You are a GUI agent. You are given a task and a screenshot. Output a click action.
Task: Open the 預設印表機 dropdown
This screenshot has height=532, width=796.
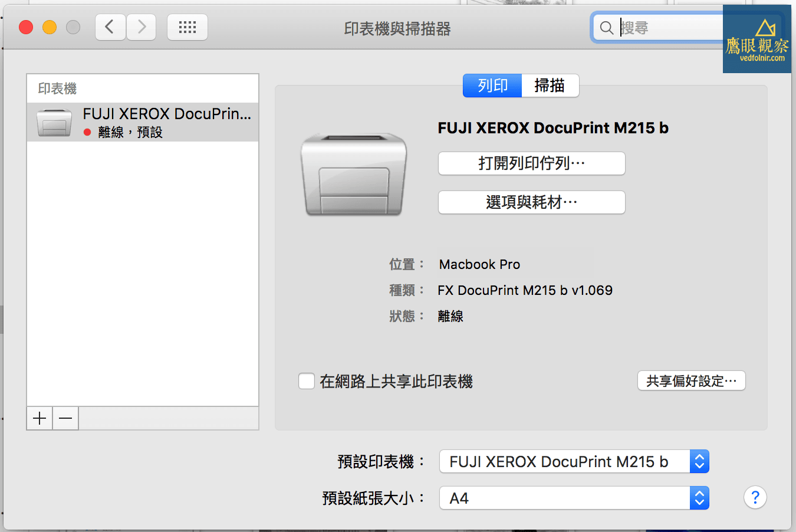[x=574, y=461]
